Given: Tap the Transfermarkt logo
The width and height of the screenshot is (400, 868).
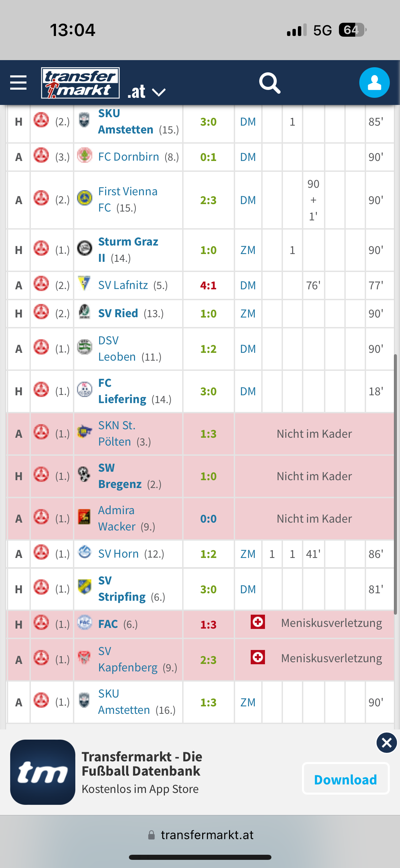Looking at the screenshot, I should tap(80, 83).
